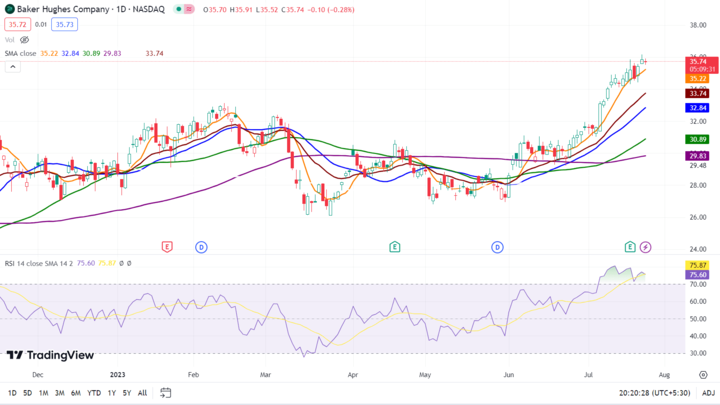Click the timezone clock 20:20:28 (UTC+5:30)
The image size is (720, 405).
coord(654,393)
